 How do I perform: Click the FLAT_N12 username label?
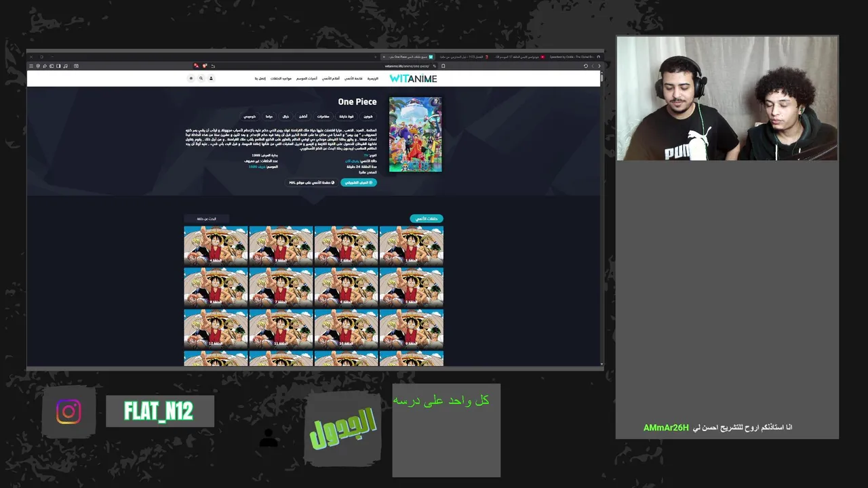[159, 411]
